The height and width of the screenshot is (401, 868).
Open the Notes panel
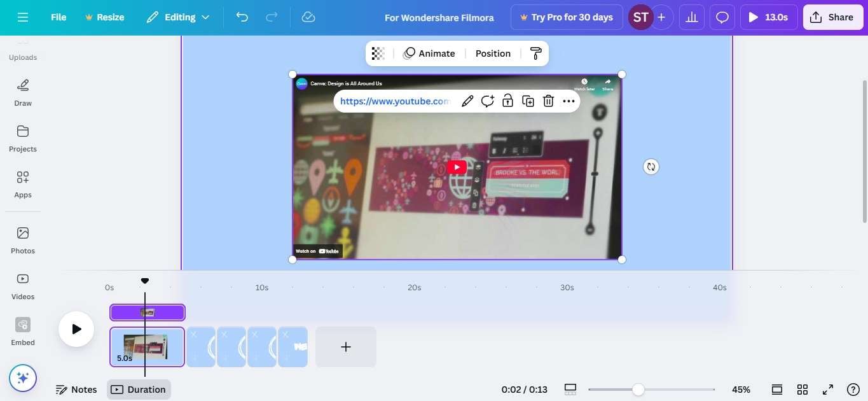click(x=76, y=390)
